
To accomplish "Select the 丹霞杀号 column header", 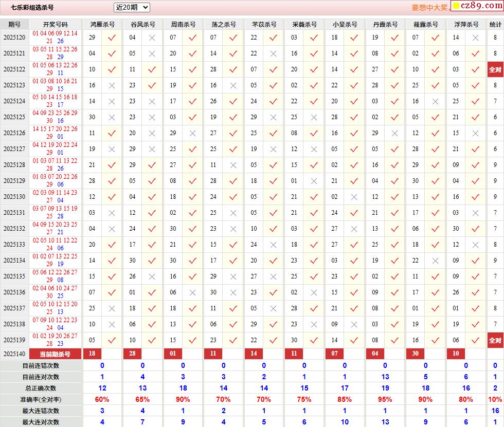I will pos(385,24).
